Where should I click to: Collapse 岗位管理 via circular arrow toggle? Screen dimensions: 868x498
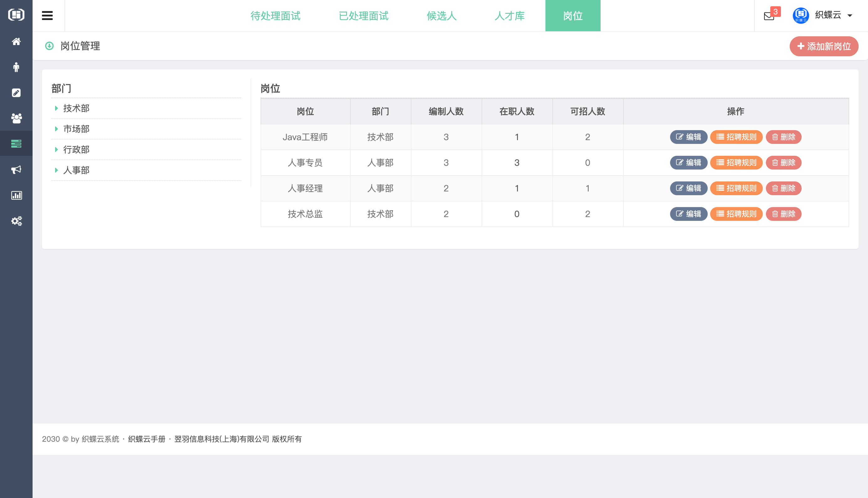click(x=49, y=46)
